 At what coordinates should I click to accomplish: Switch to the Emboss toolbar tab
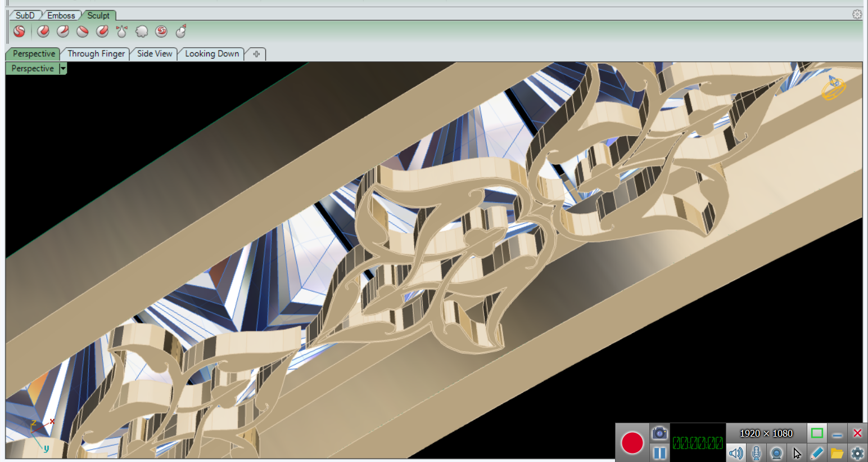[61, 15]
